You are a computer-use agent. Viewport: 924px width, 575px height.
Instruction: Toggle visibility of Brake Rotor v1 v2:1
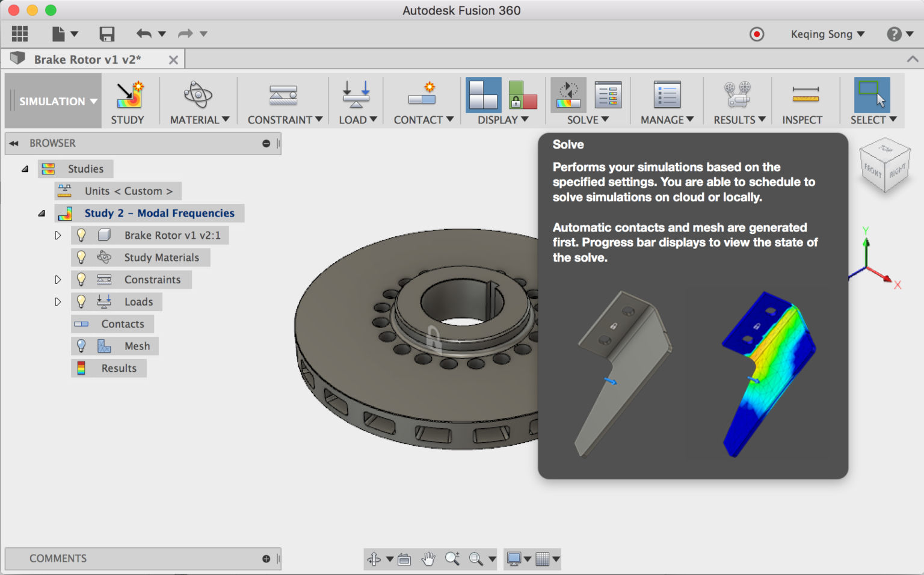coord(81,235)
